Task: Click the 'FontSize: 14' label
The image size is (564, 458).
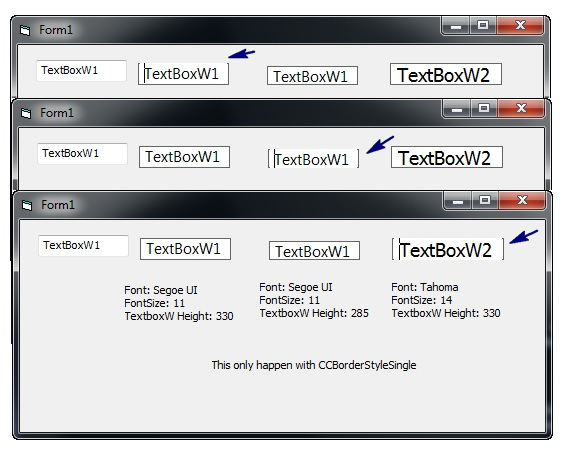Action: click(422, 300)
